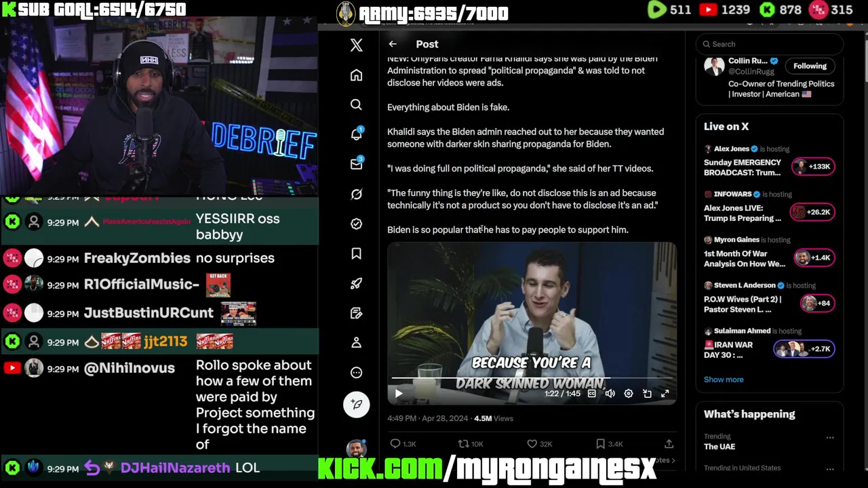Click the 4:49 PM · Apr 28, 2024 timestamp
The height and width of the screenshot is (488, 868).
click(x=428, y=419)
